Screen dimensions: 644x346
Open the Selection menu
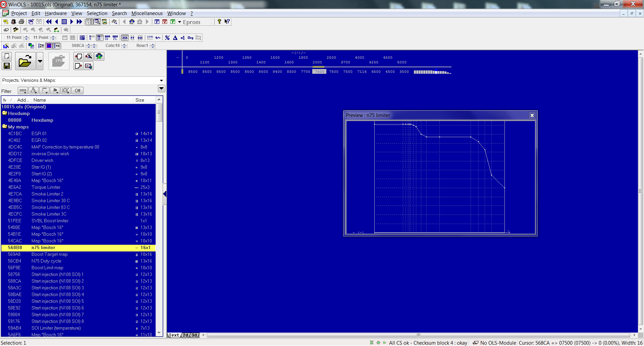[x=97, y=13]
